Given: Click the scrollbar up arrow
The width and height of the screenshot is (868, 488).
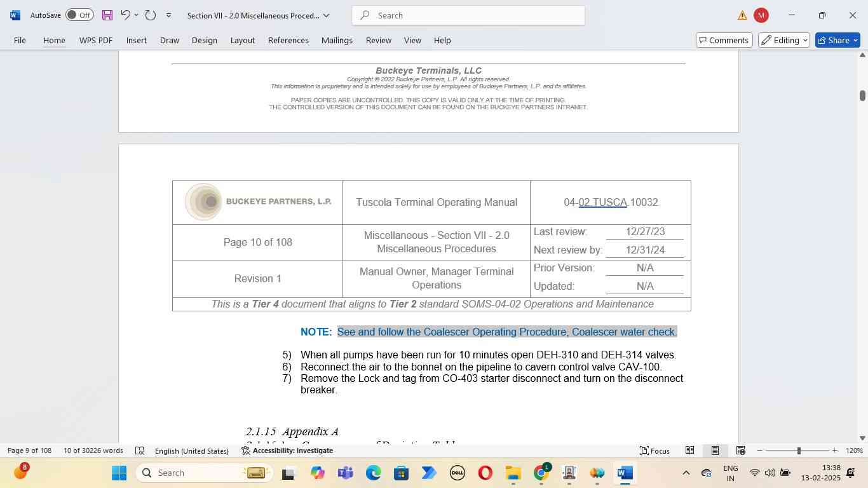Looking at the screenshot, I should pyautogui.click(x=862, y=55).
